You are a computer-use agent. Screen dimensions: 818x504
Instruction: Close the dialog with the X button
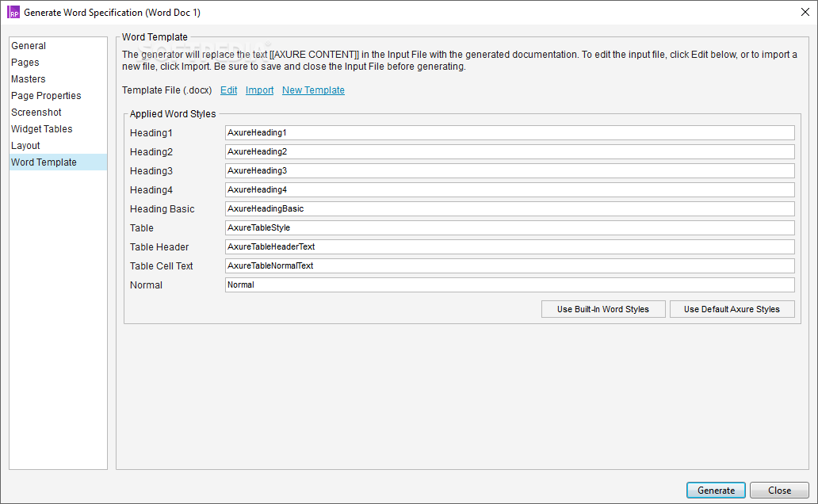pyautogui.click(x=805, y=12)
